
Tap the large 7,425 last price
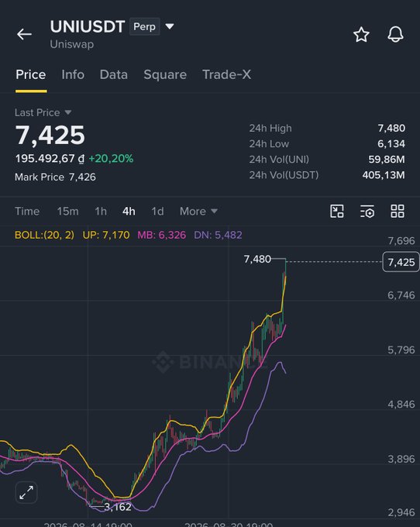click(x=50, y=135)
